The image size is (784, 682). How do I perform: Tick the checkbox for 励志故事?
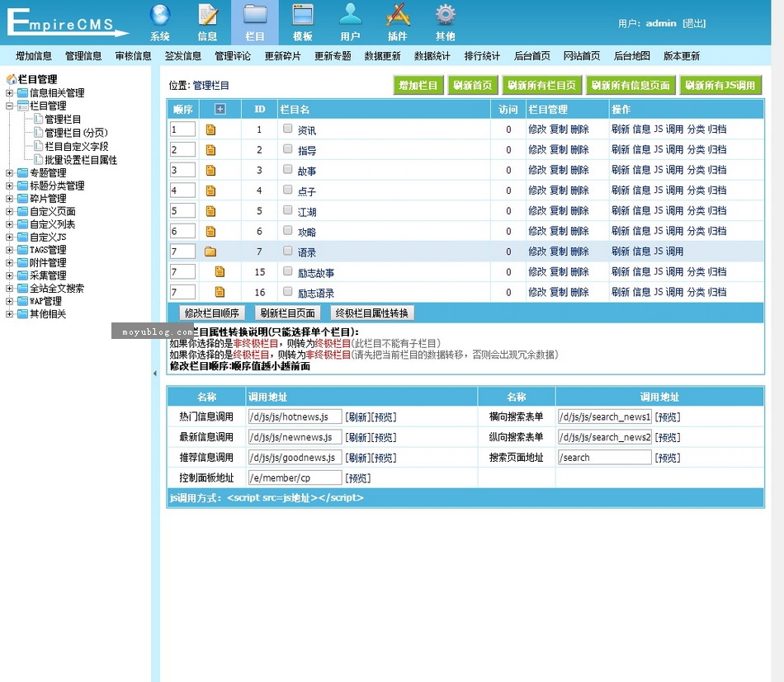[x=287, y=270]
